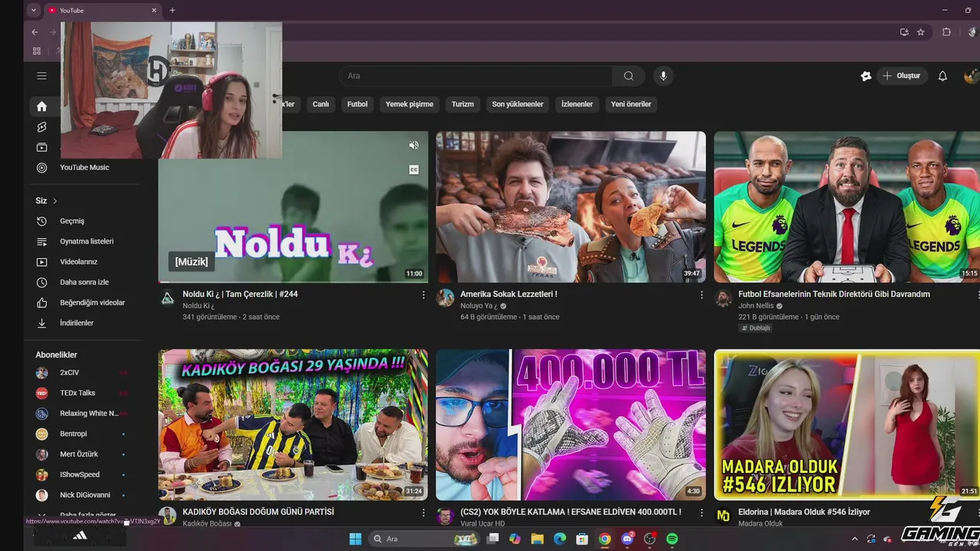
Task: Open the Oluştur create button
Action: (901, 76)
